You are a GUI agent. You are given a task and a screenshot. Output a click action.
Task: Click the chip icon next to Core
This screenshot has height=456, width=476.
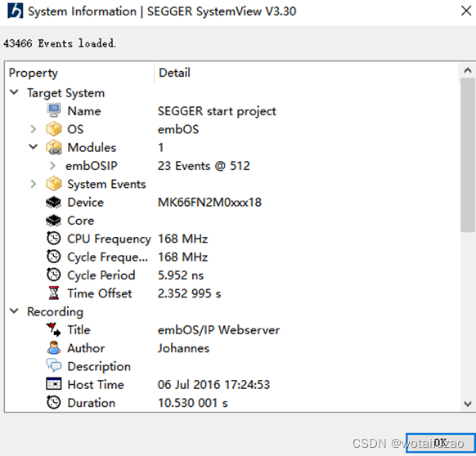pyautogui.click(x=54, y=221)
